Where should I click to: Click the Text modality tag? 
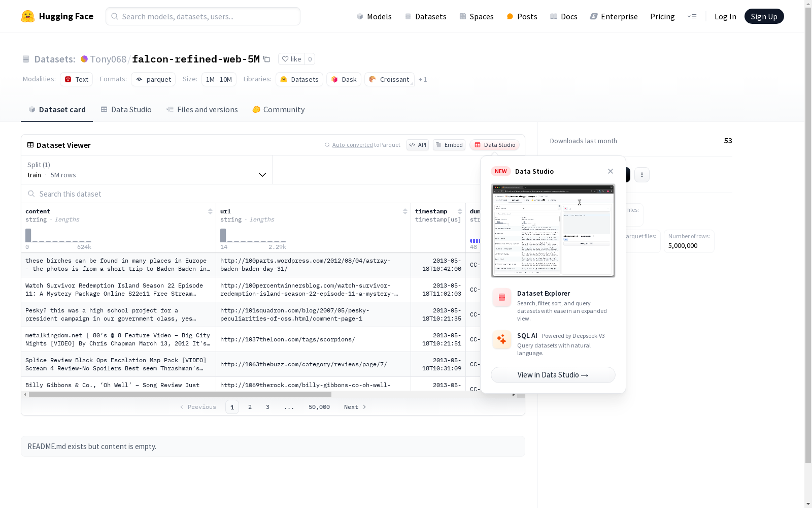tap(77, 79)
